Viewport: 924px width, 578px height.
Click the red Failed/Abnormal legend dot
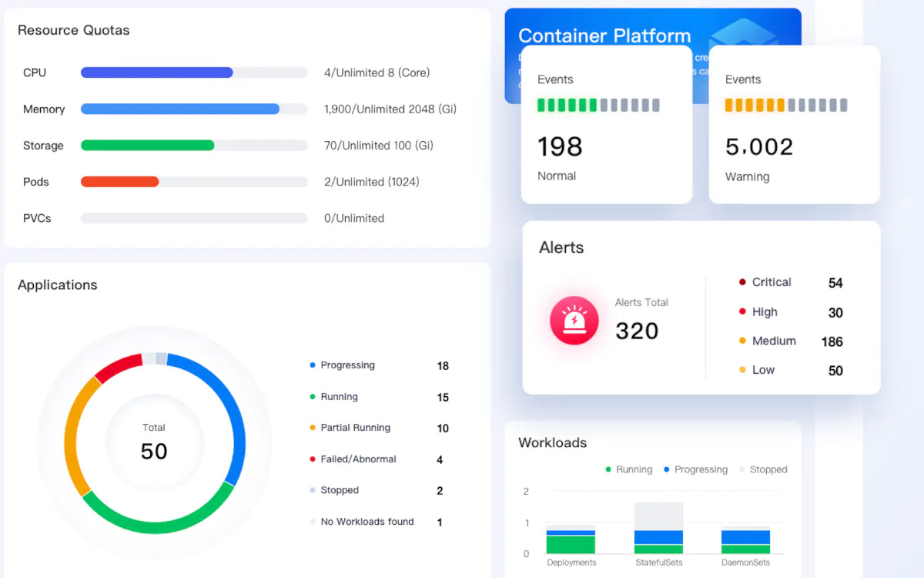point(313,459)
